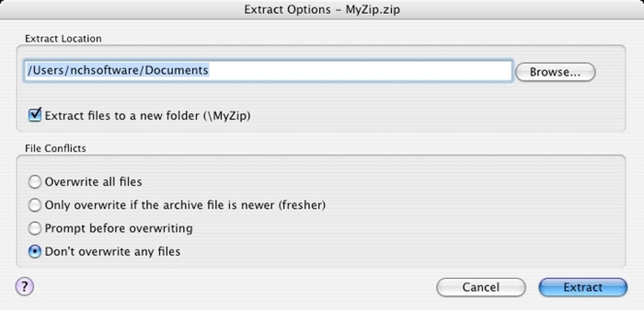The height and width of the screenshot is (310, 644).
Task: Select the Overwrite all files radio button
Action: [x=35, y=182]
